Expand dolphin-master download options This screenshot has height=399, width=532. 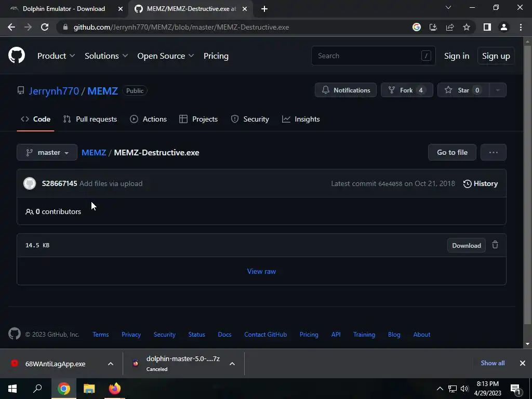pos(232,364)
